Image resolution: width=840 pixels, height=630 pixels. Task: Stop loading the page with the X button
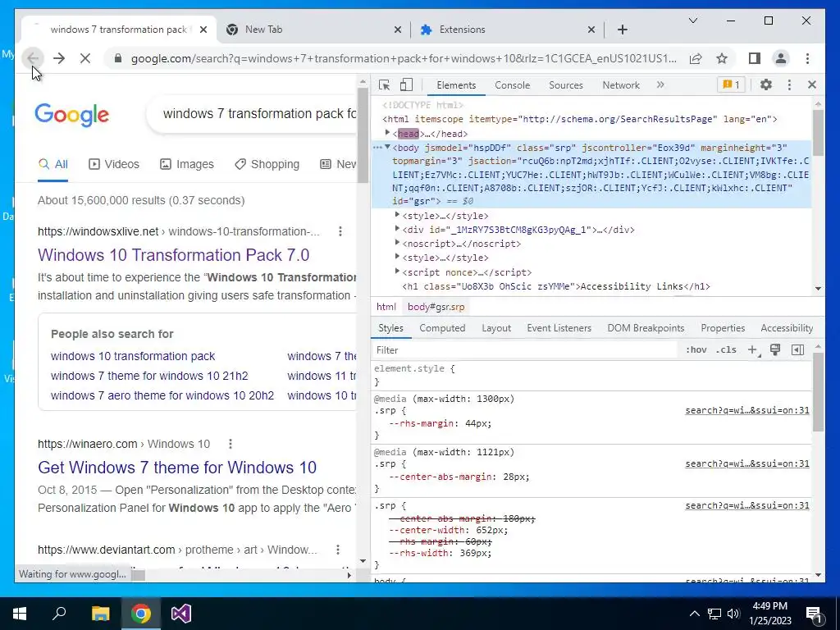click(85, 58)
